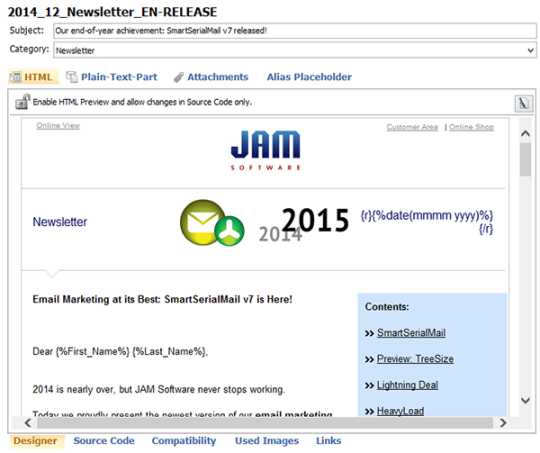Click vertical scrollbar up arrow

pyautogui.click(x=525, y=134)
